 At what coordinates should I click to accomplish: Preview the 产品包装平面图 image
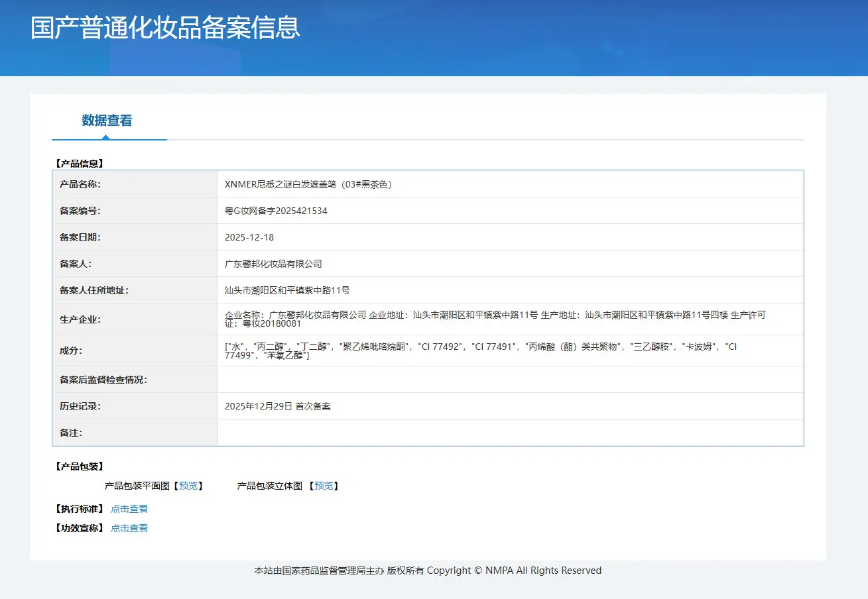tap(188, 486)
